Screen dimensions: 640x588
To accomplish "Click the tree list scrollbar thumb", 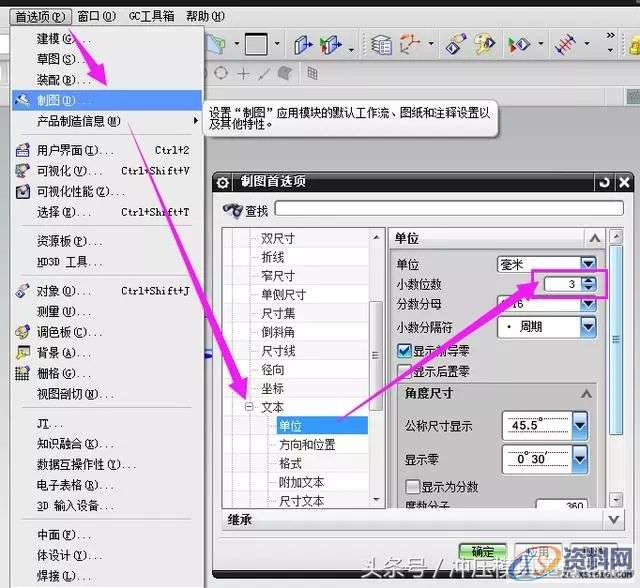I will [376, 355].
